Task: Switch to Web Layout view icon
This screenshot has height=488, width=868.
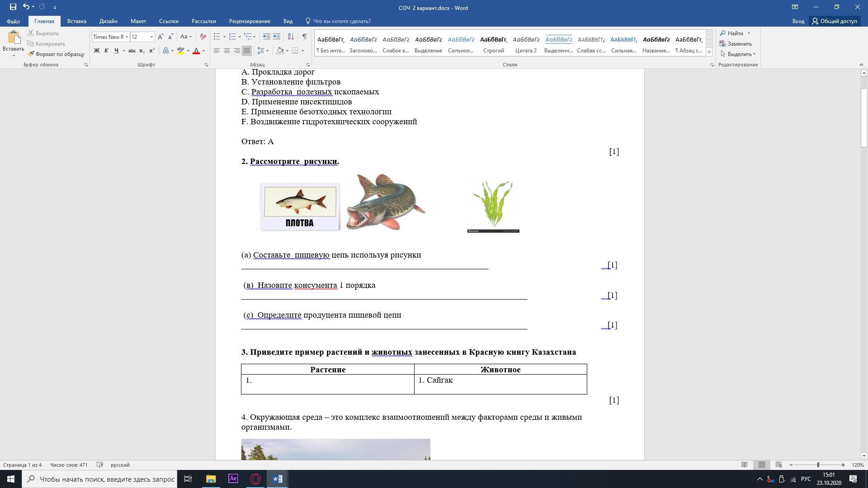Action: [779, 465]
